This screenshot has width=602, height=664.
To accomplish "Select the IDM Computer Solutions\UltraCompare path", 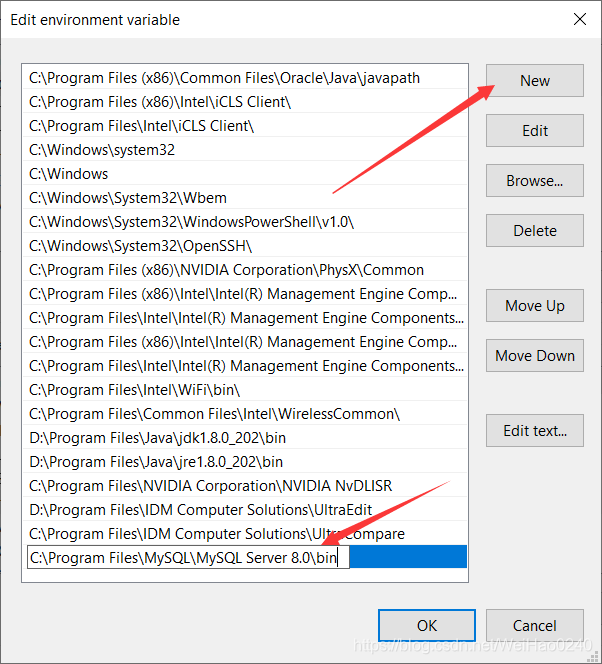I will click(x=245, y=534).
